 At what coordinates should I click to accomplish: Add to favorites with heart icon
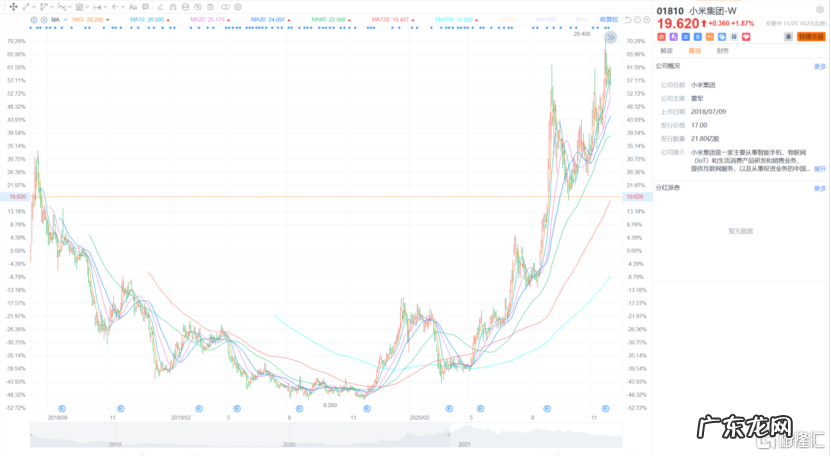coord(746,37)
